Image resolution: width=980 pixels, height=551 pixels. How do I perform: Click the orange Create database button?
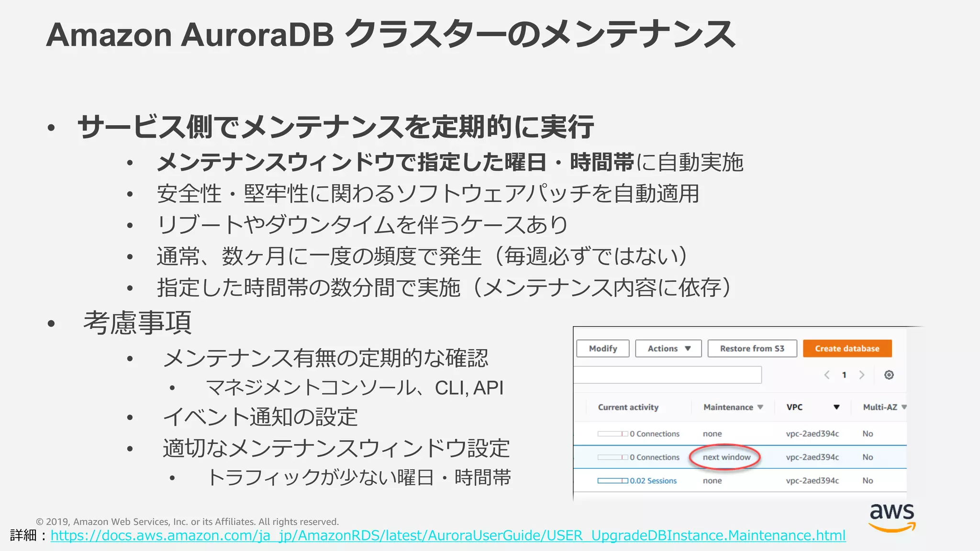pyautogui.click(x=847, y=349)
